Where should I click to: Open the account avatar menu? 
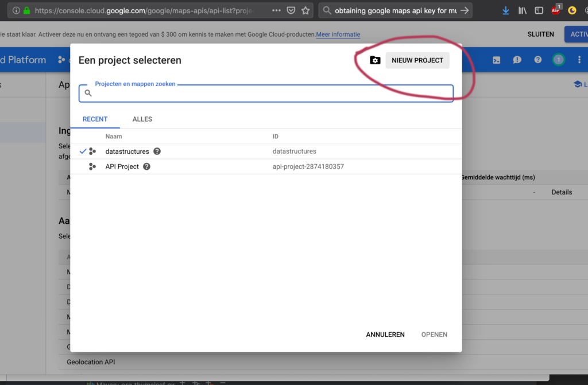click(558, 60)
